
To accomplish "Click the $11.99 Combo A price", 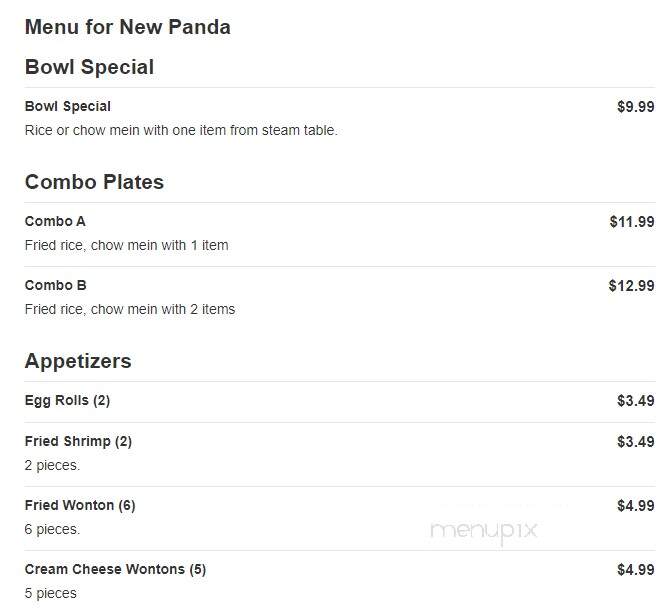I will click(x=632, y=222).
